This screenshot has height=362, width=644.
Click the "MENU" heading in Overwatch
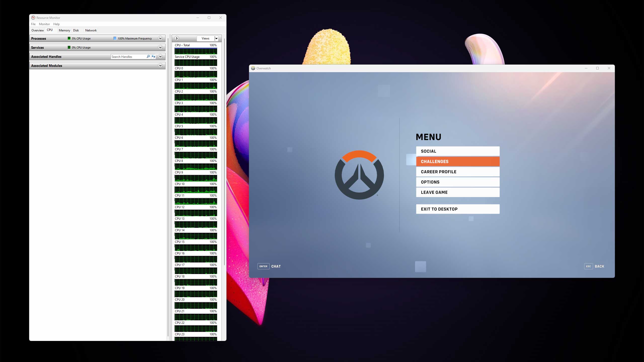coord(428,137)
